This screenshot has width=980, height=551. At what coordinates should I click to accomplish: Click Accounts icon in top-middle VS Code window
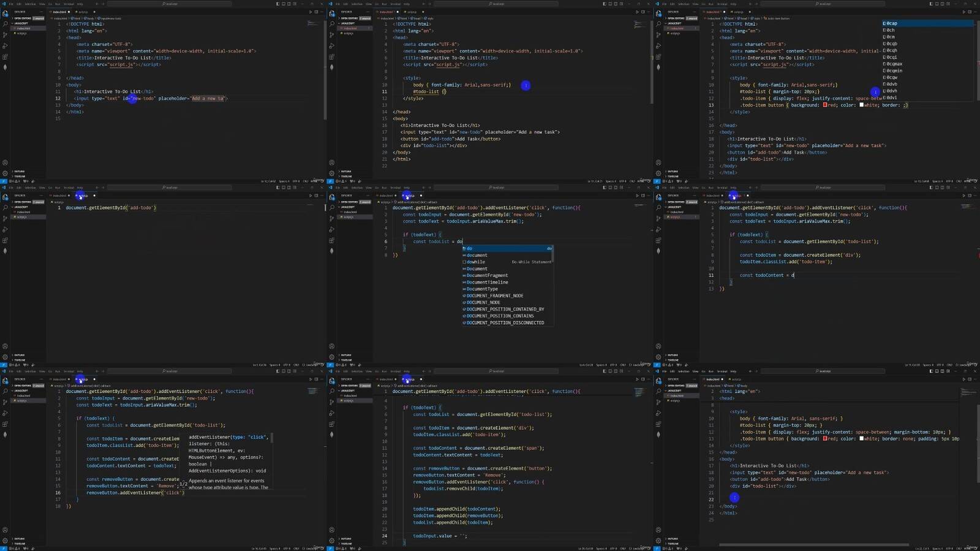coord(331,163)
